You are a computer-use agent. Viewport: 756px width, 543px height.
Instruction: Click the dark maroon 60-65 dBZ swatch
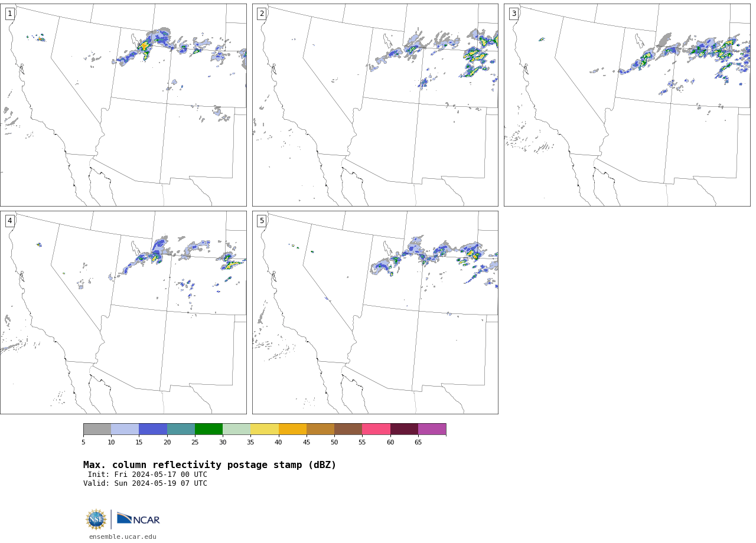404,429
